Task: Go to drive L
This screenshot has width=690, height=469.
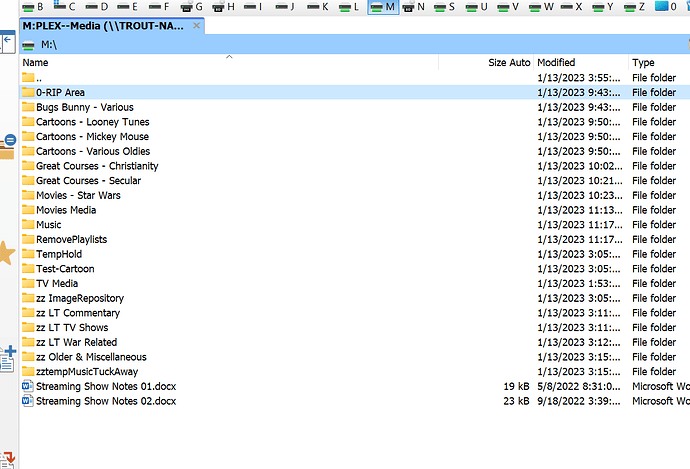Action: coord(349,7)
